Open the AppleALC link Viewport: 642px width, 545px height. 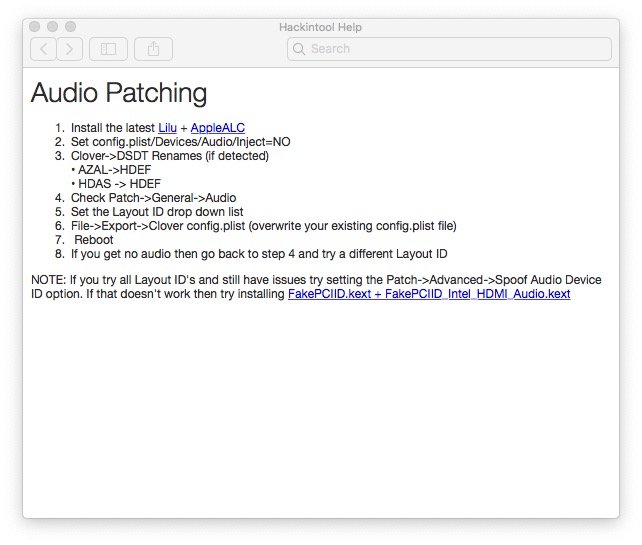pos(217,128)
